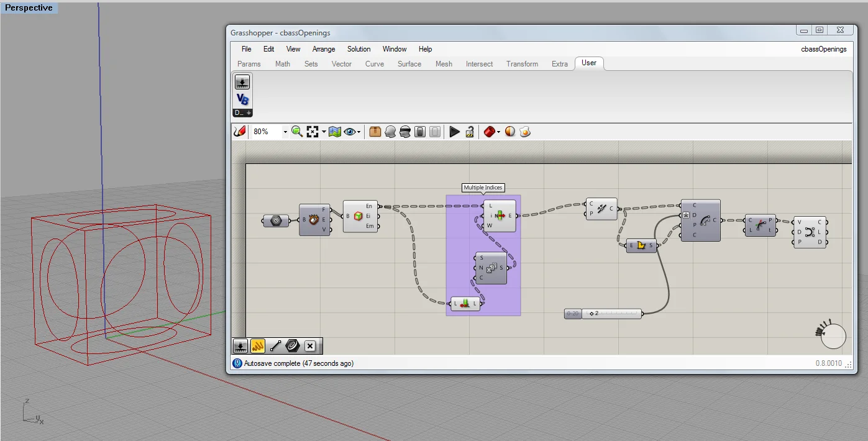
Task: Open dropdown arrow next to eye icon
Action: tap(359, 132)
